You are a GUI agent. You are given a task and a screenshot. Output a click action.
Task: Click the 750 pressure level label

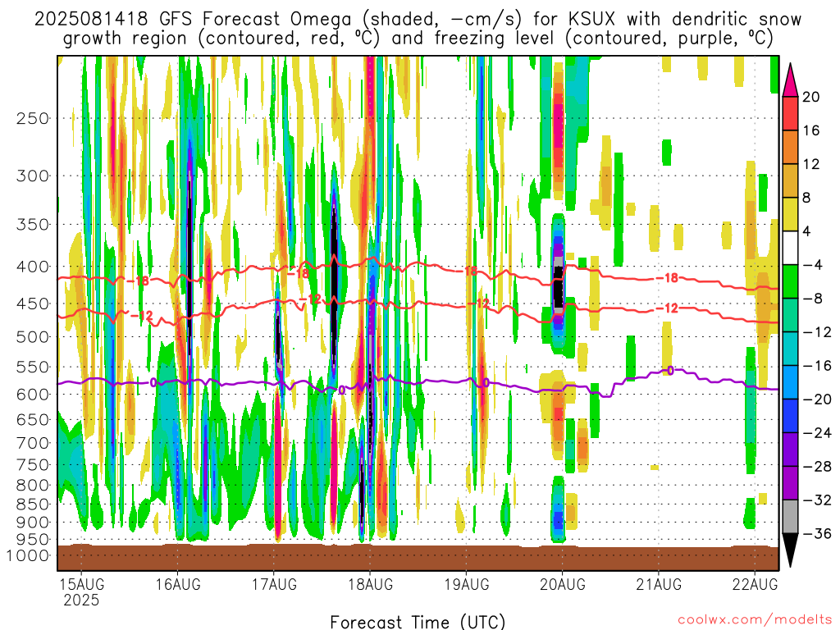[33, 465]
